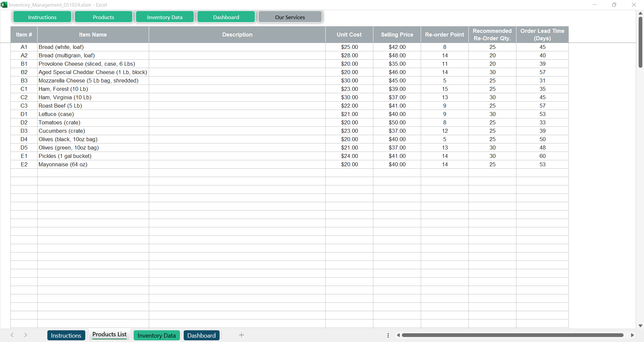Select the Products List sheet tab
The width and height of the screenshot is (644, 342).
109,335
